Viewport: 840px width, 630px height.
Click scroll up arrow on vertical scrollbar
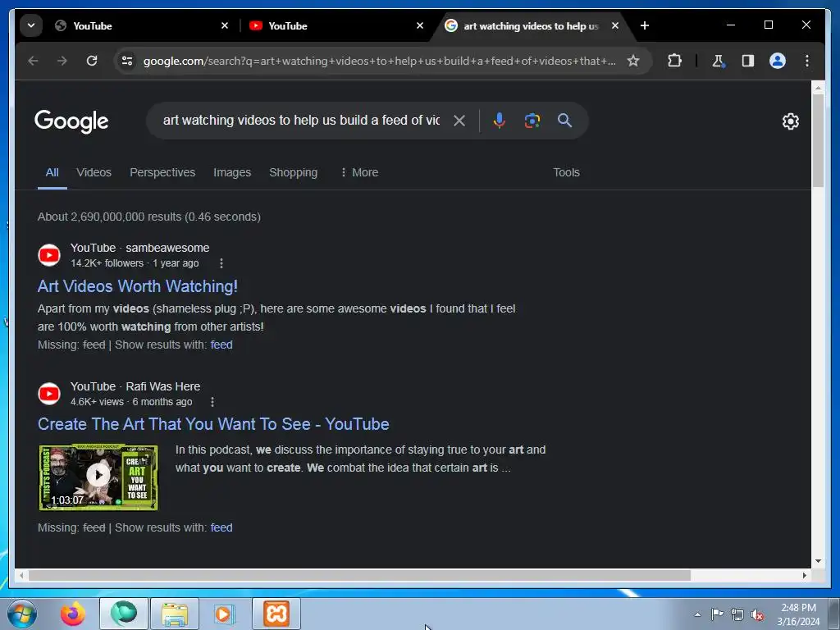point(818,87)
